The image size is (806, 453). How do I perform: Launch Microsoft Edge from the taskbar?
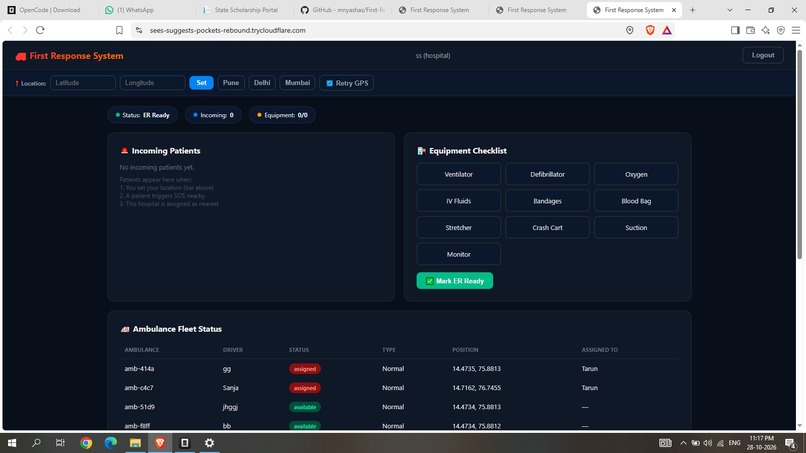pos(111,443)
